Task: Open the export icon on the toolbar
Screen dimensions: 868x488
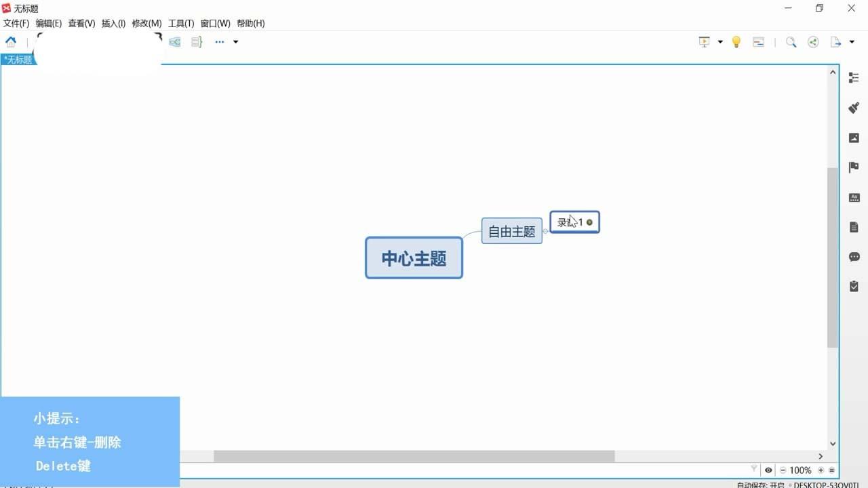Action: pos(835,41)
